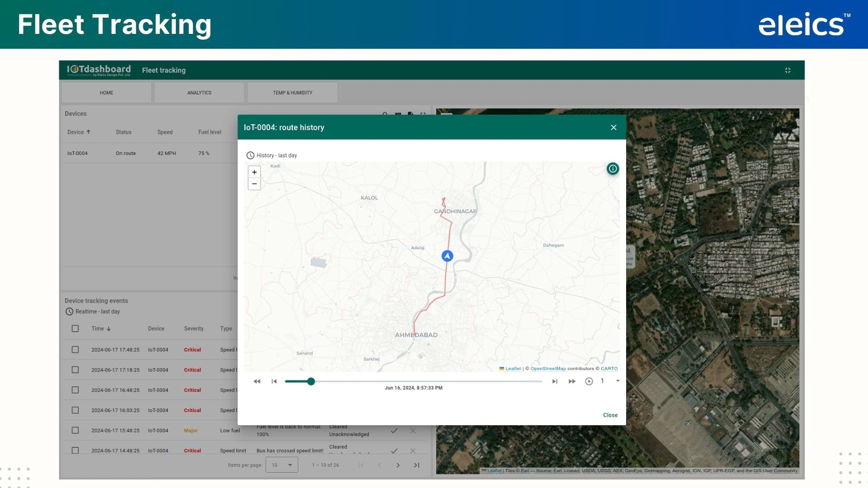
Task: Toggle checkbox for second tracking event row
Action: [x=75, y=370]
